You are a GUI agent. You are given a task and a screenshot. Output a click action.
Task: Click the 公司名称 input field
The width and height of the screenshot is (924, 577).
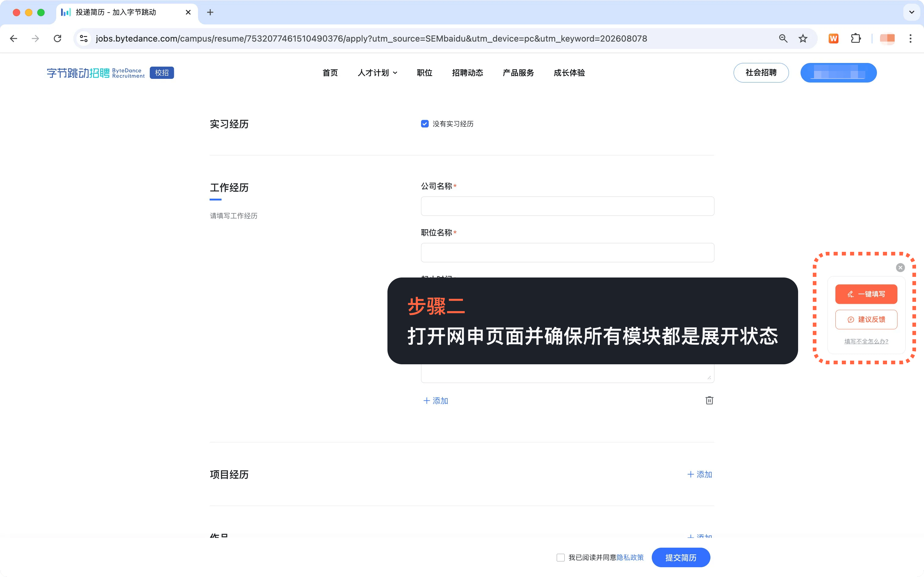tap(567, 206)
